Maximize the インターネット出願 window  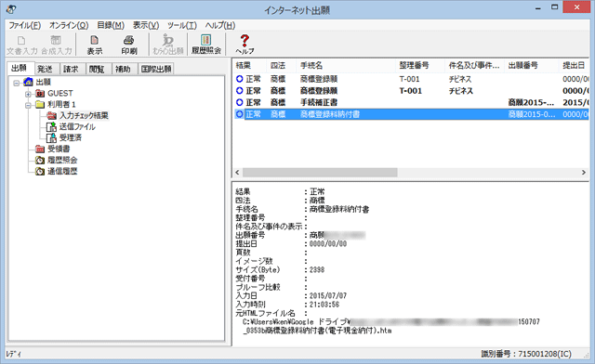(x=555, y=7)
